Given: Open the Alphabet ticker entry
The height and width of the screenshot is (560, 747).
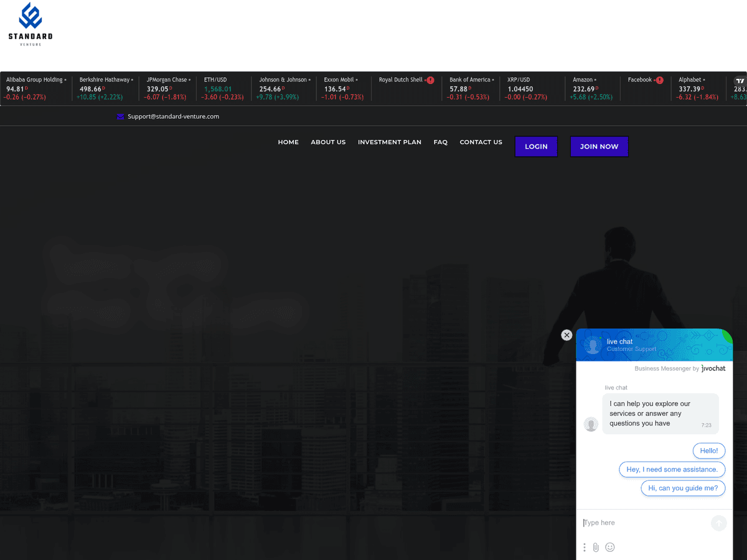Looking at the screenshot, I should click(698, 88).
